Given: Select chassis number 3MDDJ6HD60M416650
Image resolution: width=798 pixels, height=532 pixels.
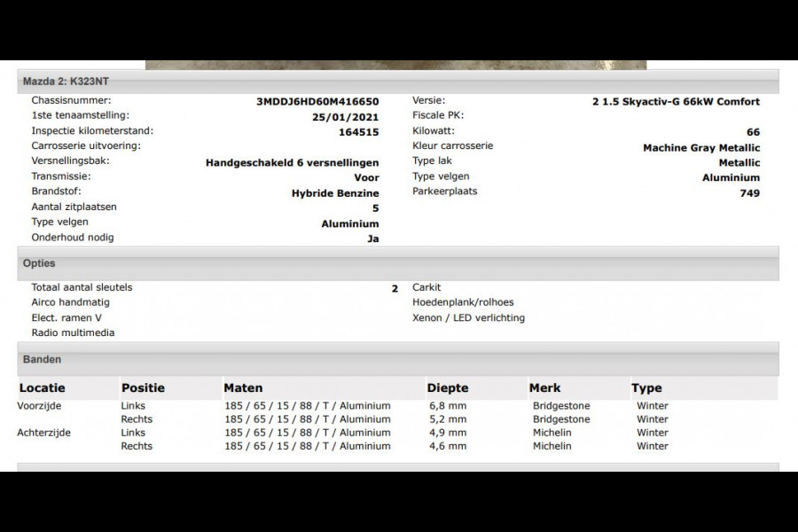Looking at the screenshot, I should click(317, 102).
